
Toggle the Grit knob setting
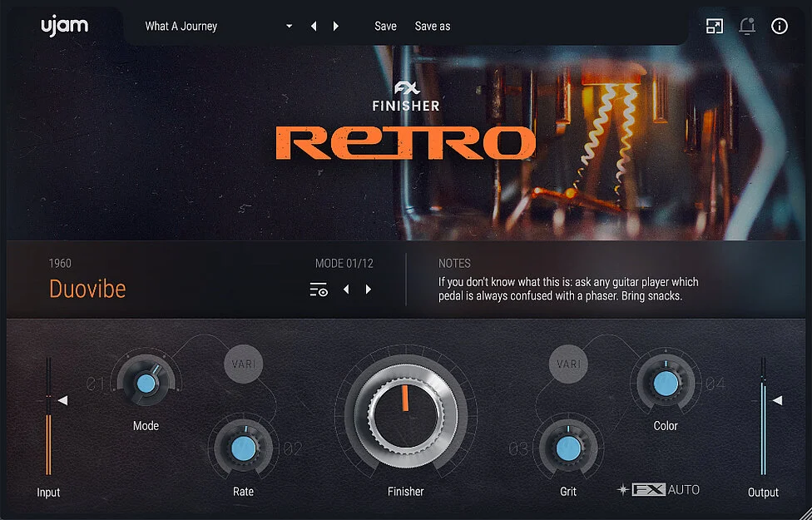coord(568,448)
